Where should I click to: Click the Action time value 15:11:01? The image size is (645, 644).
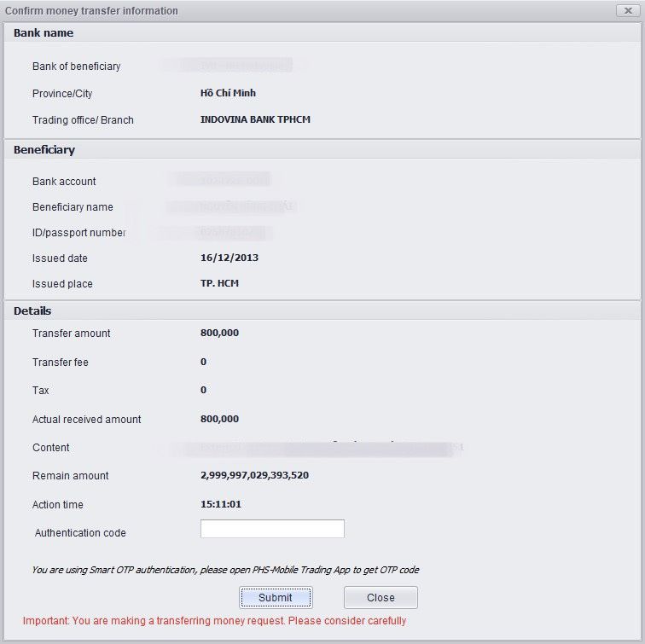click(220, 505)
